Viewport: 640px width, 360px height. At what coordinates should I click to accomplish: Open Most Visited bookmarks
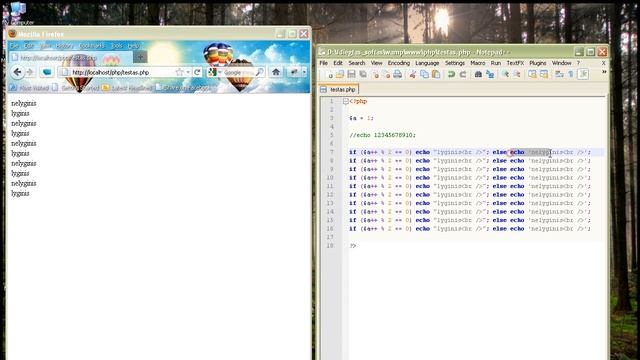click(x=29, y=88)
